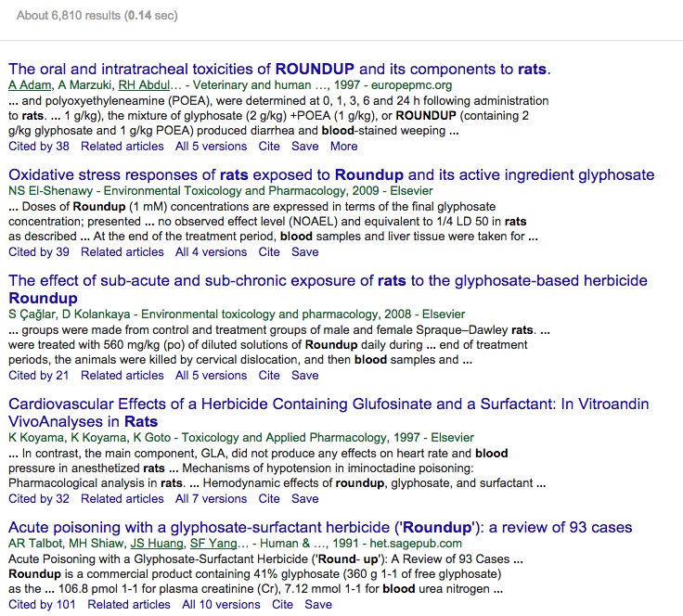
Task: Open Related articles for the intratracheal toxicities result
Action: [122, 146]
